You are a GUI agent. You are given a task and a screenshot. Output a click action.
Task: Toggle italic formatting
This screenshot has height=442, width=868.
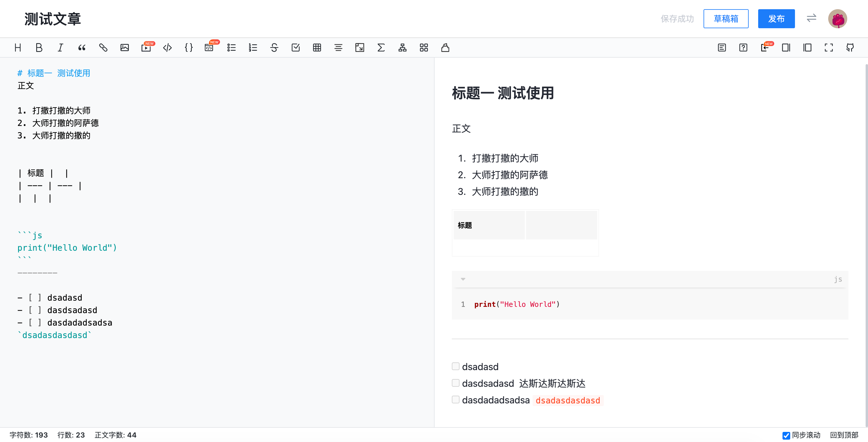[x=60, y=48]
